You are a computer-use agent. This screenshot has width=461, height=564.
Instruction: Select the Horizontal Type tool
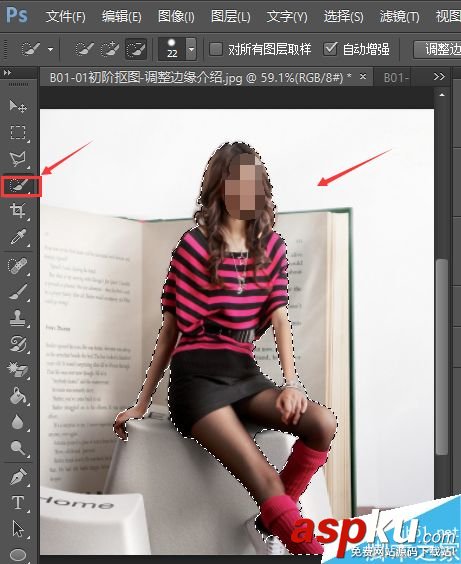click(18, 503)
